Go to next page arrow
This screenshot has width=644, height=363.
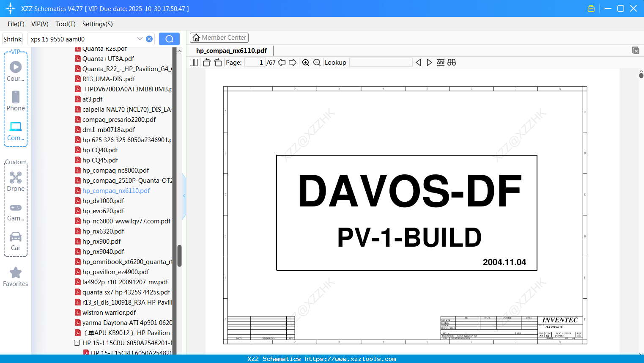pos(293,63)
